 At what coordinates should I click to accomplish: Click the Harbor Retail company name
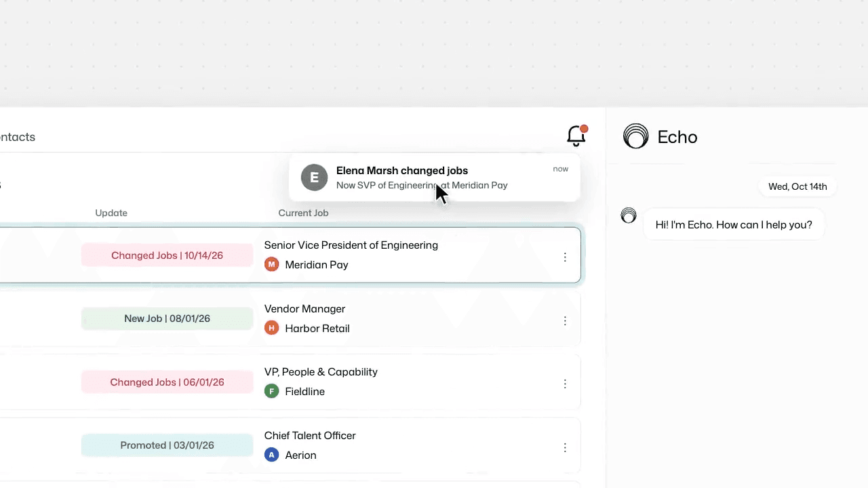point(317,328)
